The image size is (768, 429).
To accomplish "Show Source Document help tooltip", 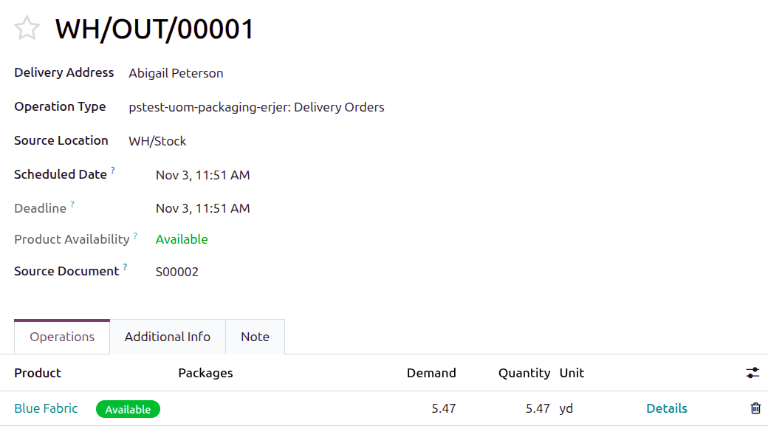I will (125, 268).
